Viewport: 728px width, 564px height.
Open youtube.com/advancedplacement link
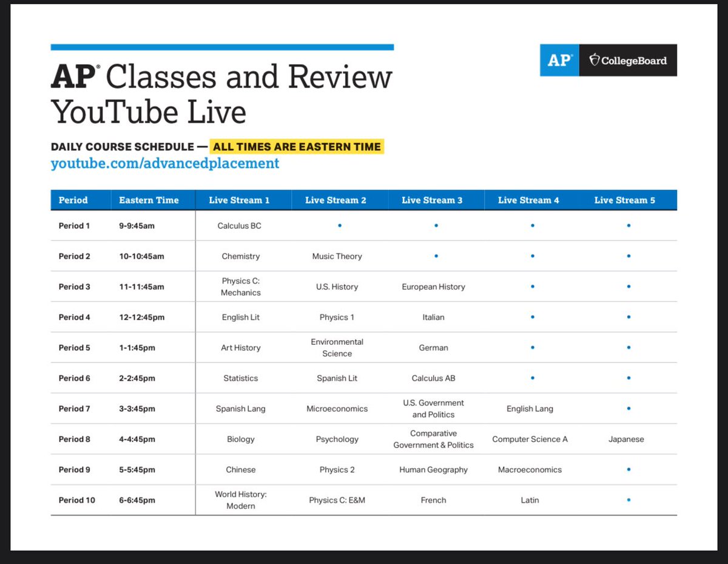165,163
